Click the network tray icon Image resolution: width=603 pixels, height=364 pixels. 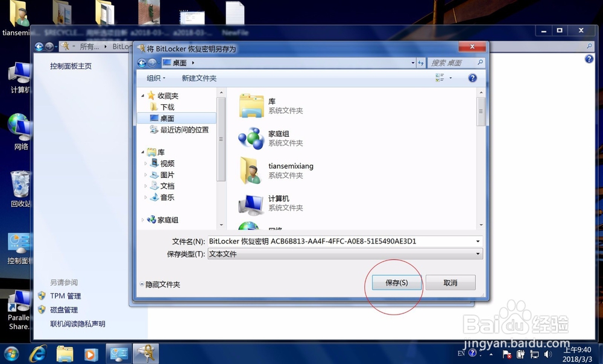pos(534,354)
